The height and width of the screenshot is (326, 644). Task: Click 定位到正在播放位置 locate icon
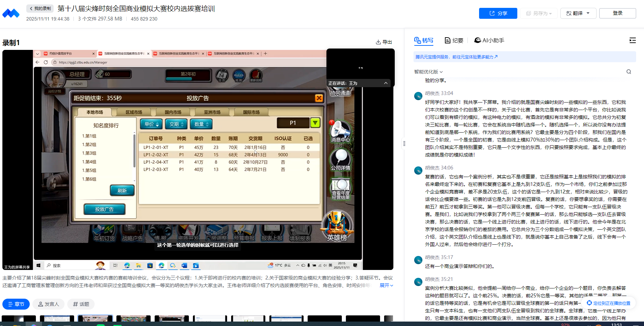point(589,303)
